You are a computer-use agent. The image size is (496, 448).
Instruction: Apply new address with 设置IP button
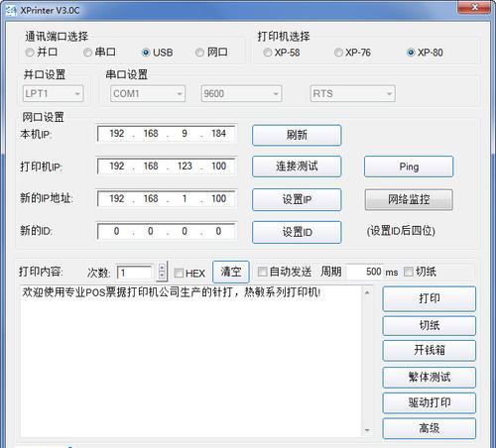pos(297,199)
